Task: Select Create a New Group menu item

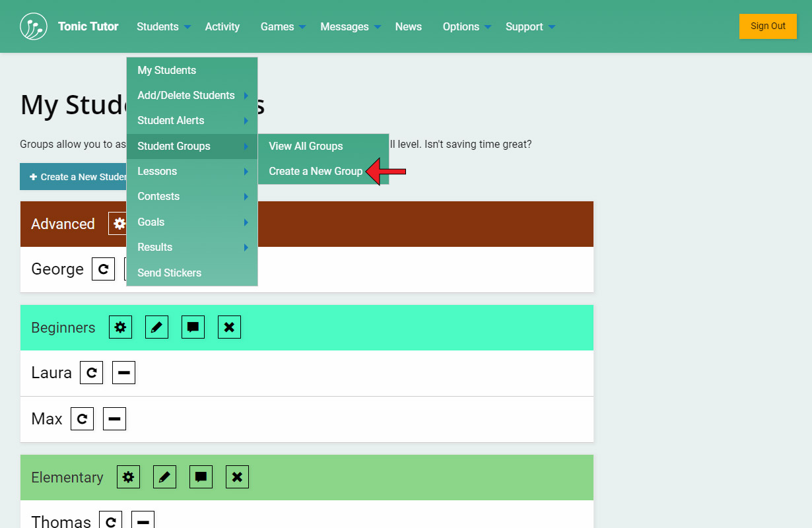Action: (316, 172)
